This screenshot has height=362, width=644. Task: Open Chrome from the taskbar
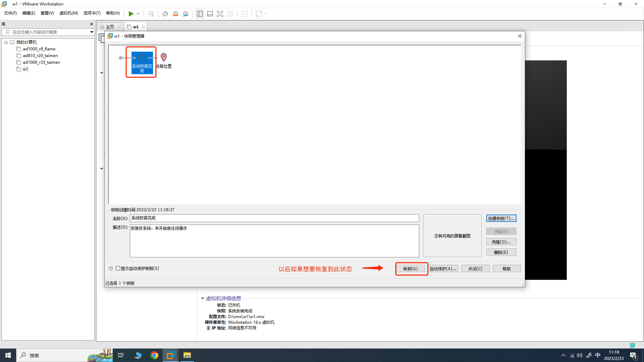pos(154,355)
